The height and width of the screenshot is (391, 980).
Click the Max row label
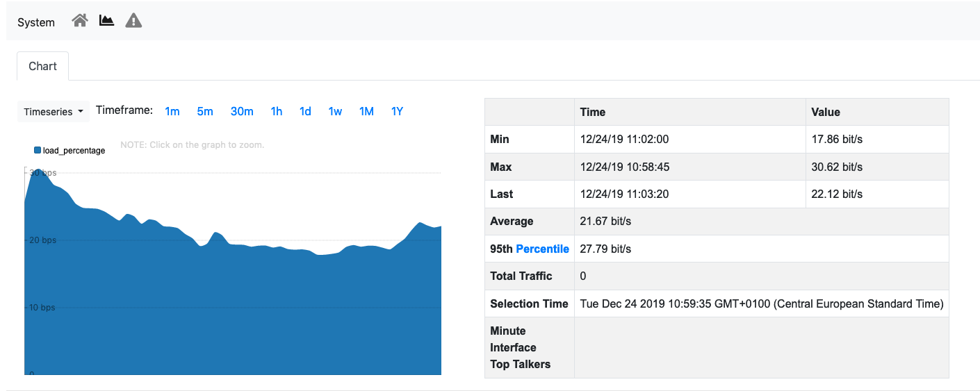[x=501, y=167]
